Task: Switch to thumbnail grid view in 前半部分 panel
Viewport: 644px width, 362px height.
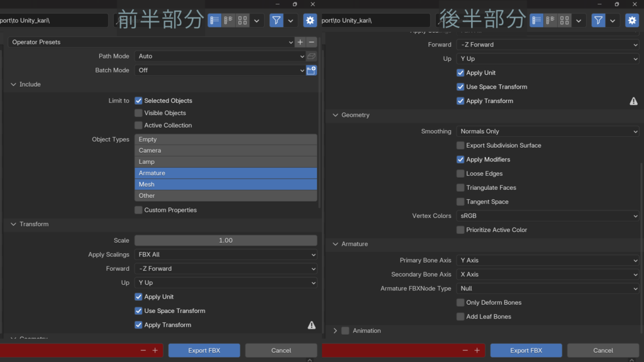Action: click(x=243, y=21)
